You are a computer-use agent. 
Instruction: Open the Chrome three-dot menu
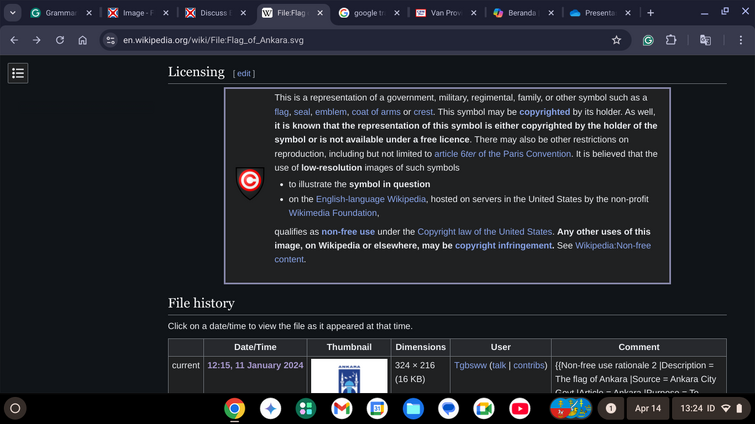tap(741, 40)
